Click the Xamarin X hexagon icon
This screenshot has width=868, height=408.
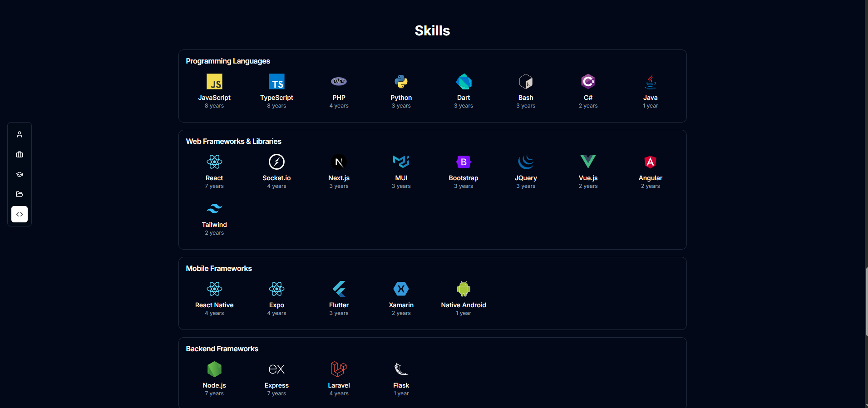tap(401, 289)
